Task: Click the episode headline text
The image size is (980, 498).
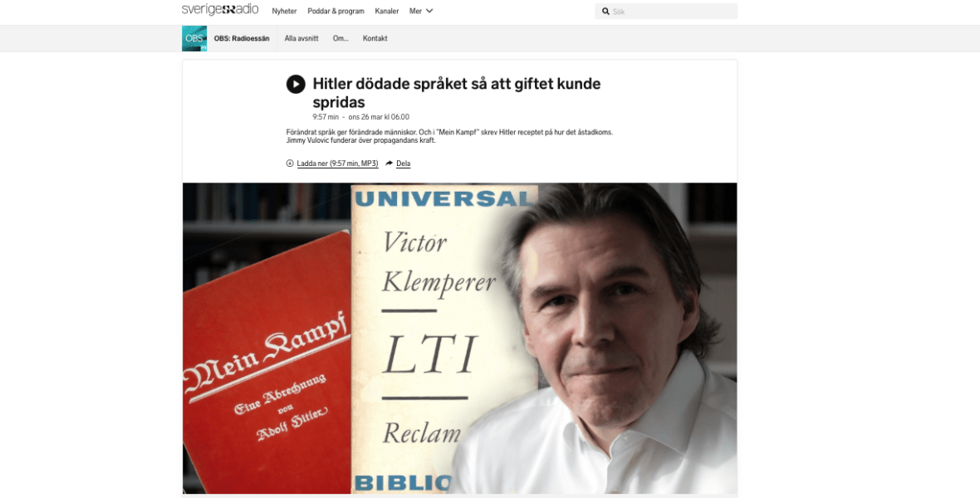Action: 456,92
